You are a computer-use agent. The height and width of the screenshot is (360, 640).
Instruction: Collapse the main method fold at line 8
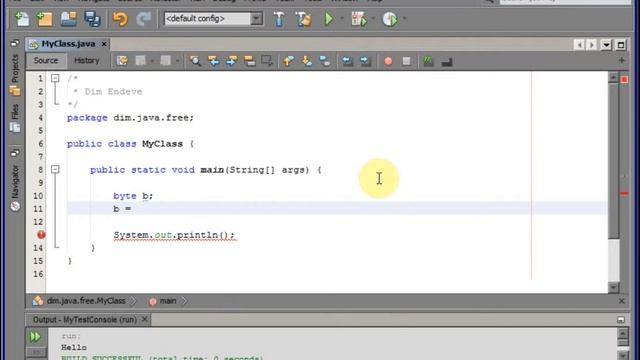click(55, 169)
